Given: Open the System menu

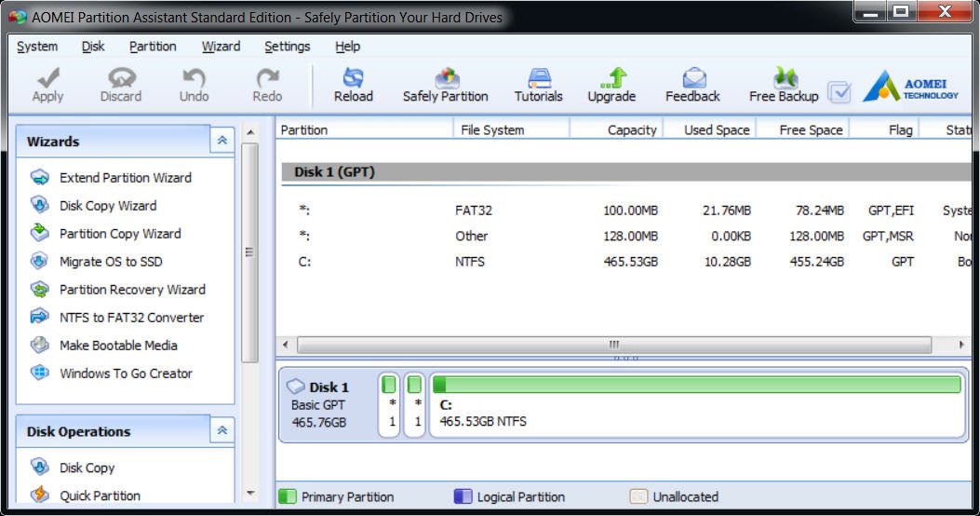Looking at the screenshot, I should tap(37, 47).
